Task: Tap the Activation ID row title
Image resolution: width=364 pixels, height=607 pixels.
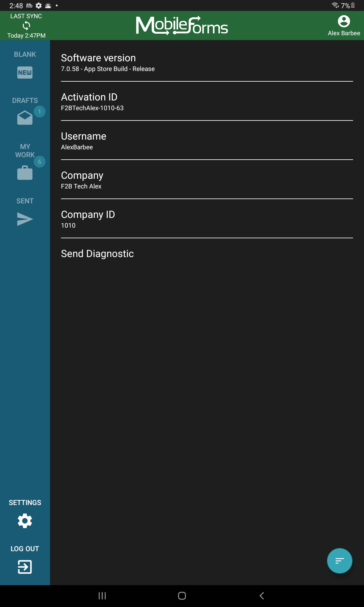Action: [89, 97]
